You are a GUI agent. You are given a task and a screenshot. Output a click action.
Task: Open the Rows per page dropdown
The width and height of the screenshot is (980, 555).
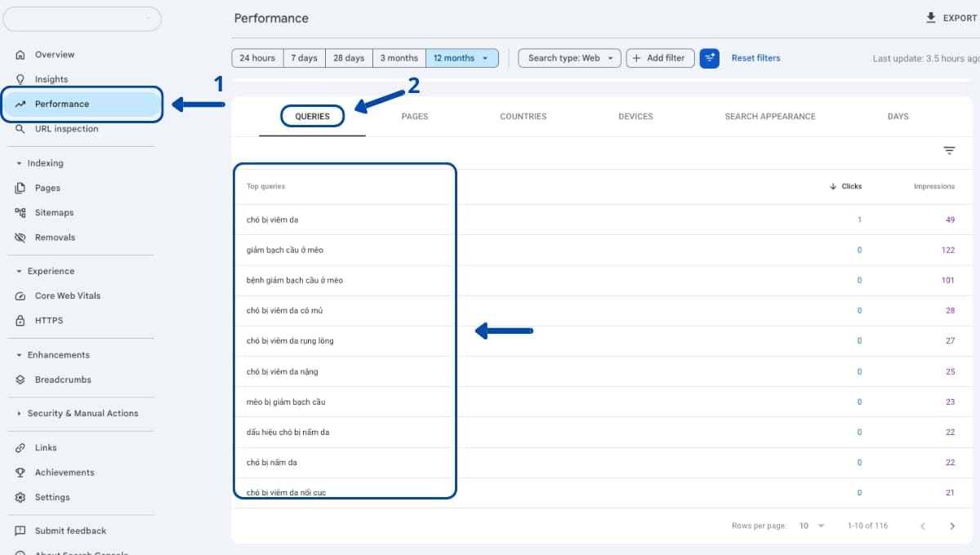click(x=811, y=526)
